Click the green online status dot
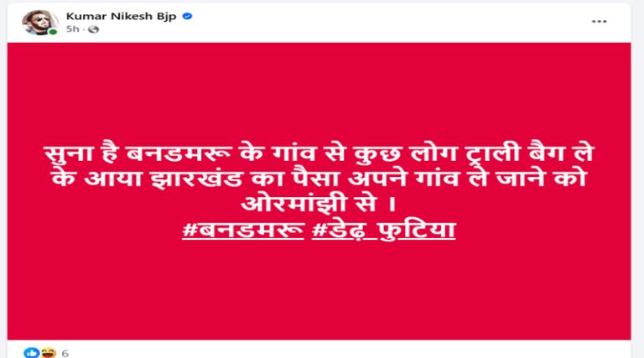Image resolution: width=644 pixels, height=358 pixels. (53, 32)
